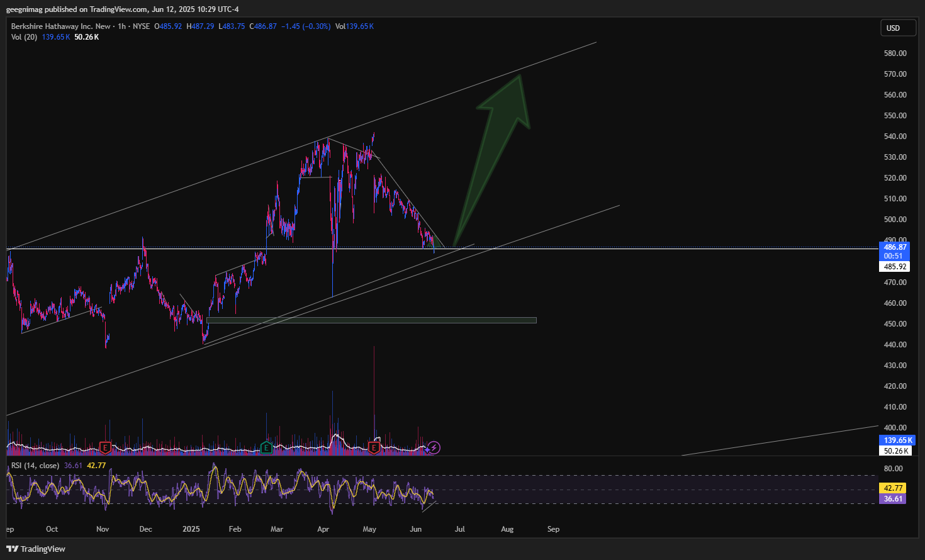Click the NYSE exchange label in legend
The width and height of the screenshot is (925, 560).
141,26
